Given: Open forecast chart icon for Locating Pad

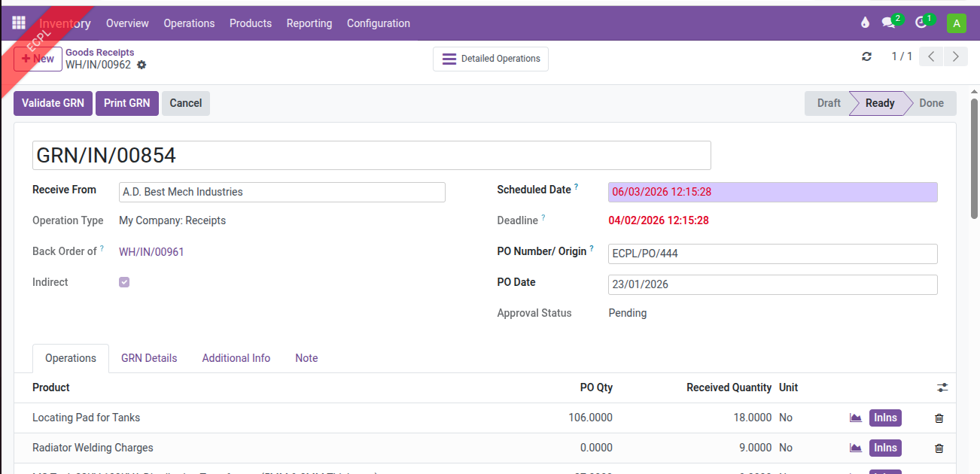Looking at the screenshot, I should coord(856,418).
